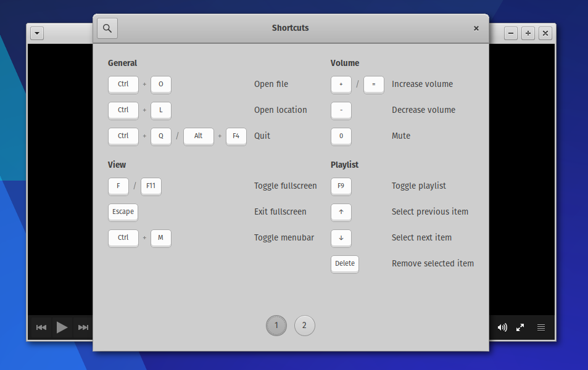The width and height of the screenshot is (588, 370).
Task: Click the F9 key for Toggle playlist
Action: pyautogui.click(x=341, y=186)
